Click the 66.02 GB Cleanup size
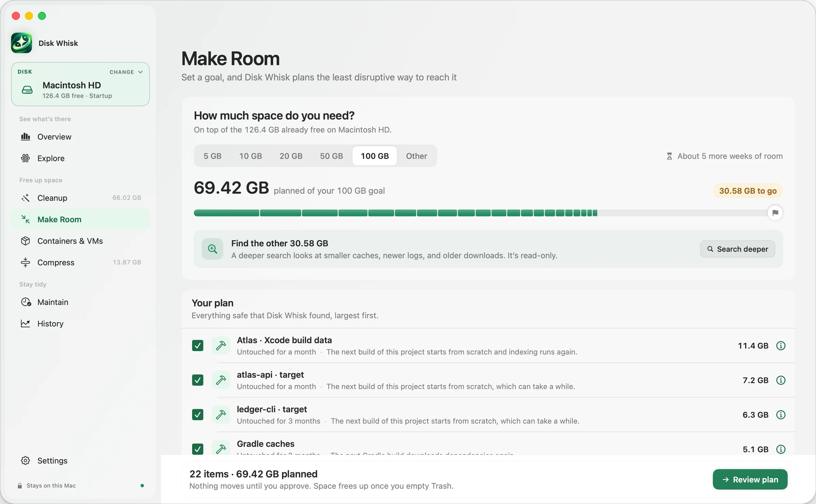 pyautogui.click(x=127, y=198)
